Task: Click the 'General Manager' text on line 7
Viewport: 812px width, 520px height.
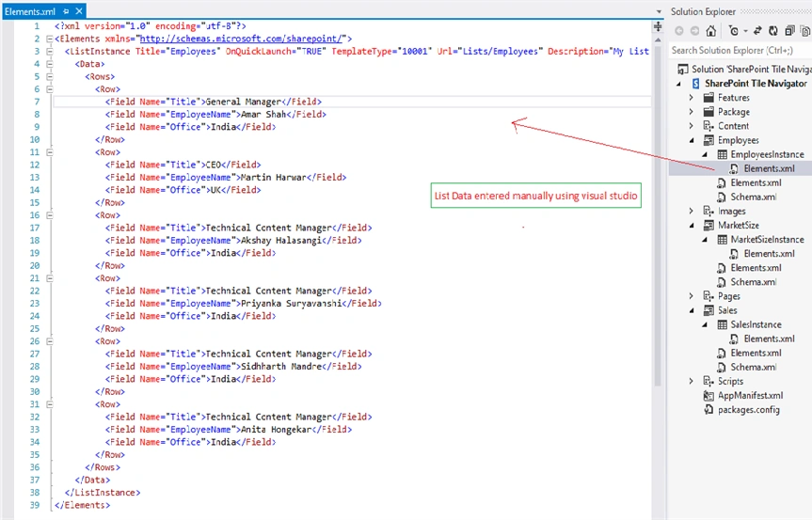Action: tap(244, 102)
